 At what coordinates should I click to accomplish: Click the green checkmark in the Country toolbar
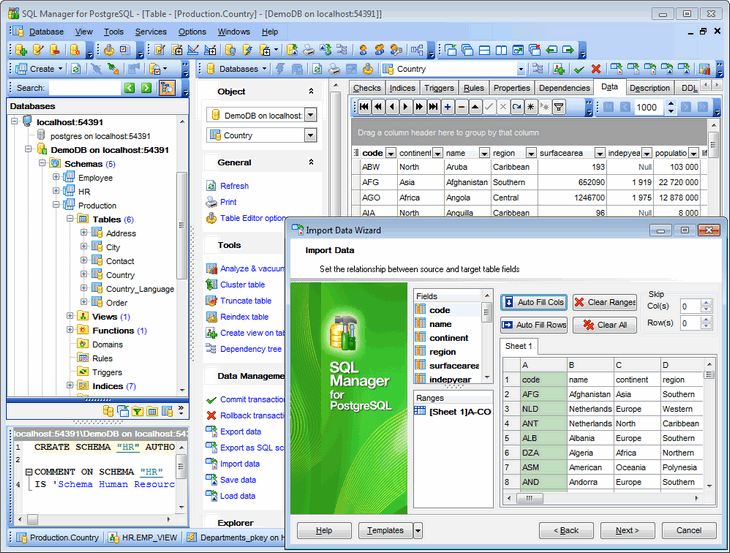click(x=578, y=69)
